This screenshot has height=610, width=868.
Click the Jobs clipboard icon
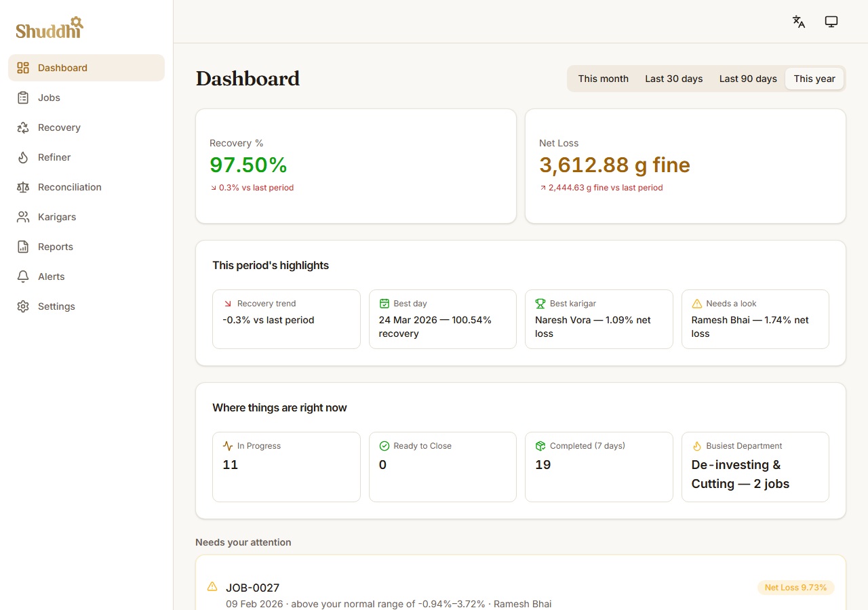click(x=23, y=98)
